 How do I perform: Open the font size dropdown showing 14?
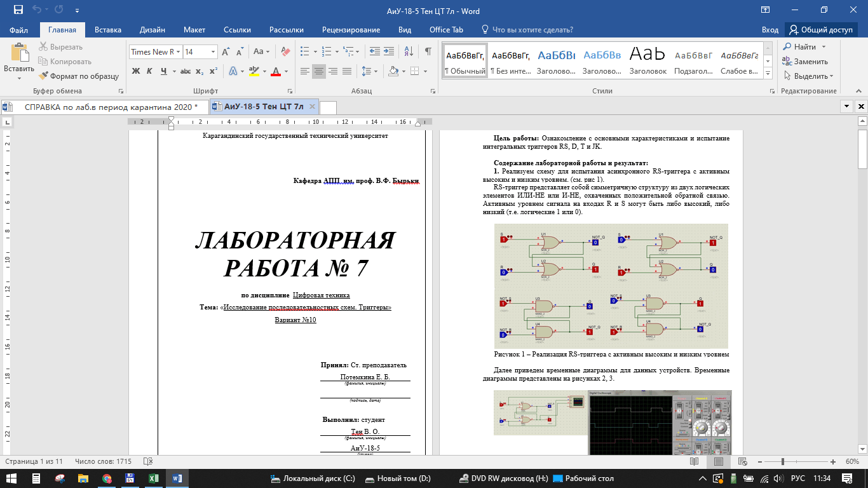(x=213, y=52)
